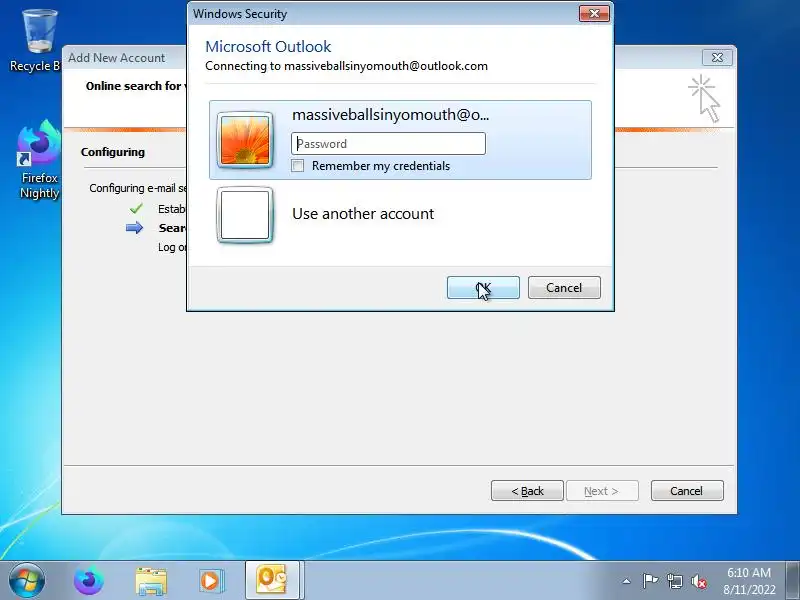Enable Remember my credentials checkbox
Viewport: 800px width, 600px height.
pos(297,166)
